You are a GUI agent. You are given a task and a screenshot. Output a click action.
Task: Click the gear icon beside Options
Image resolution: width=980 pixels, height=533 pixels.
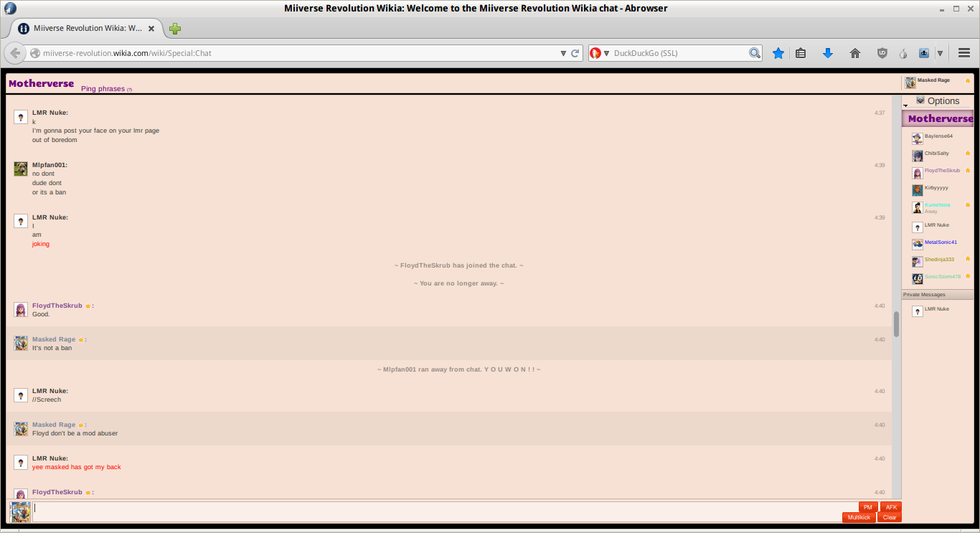(x=920, y=100)
